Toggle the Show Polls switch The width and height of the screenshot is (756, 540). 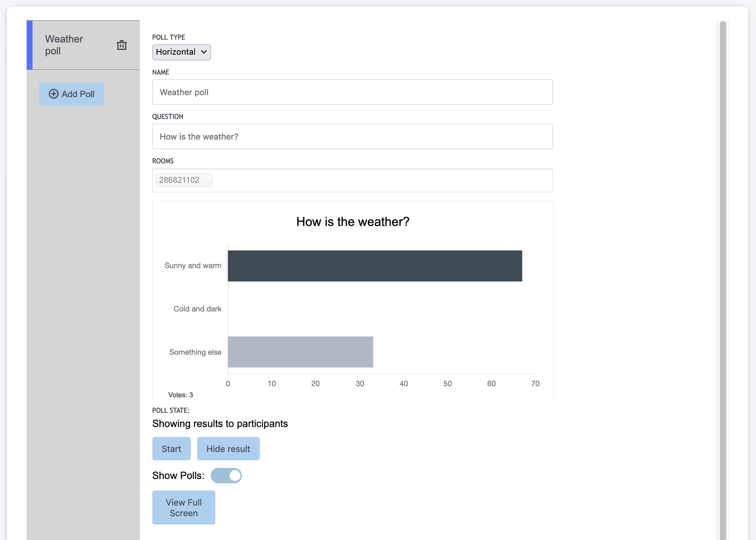226,475
